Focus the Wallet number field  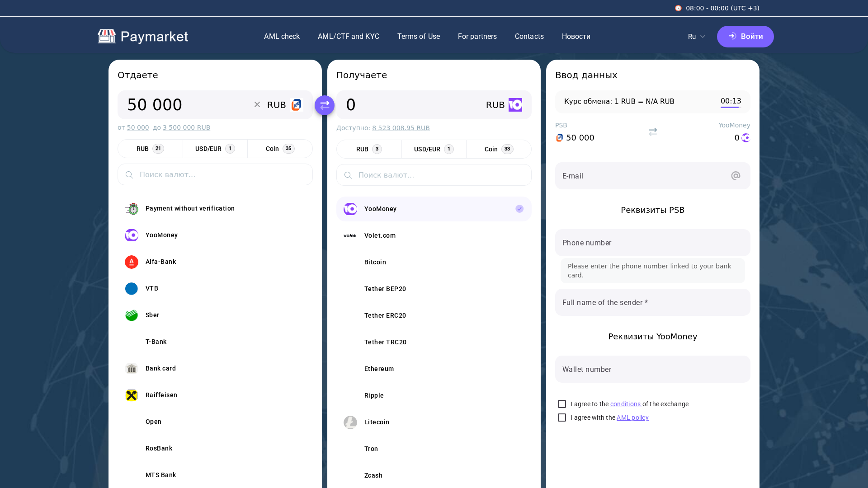tap(653, 369)
